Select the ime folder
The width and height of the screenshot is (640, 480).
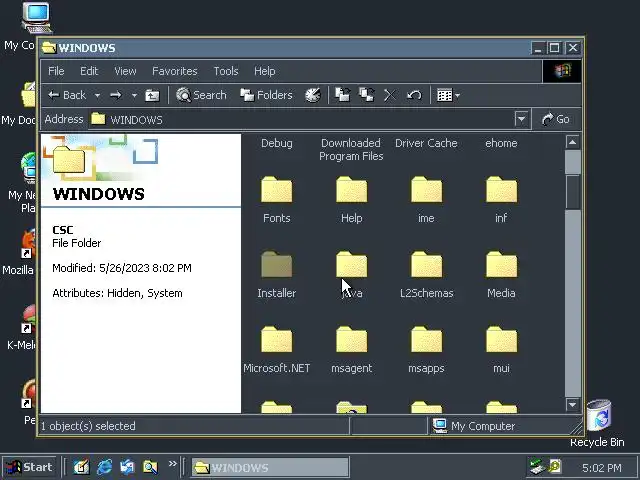coord(426,200)
